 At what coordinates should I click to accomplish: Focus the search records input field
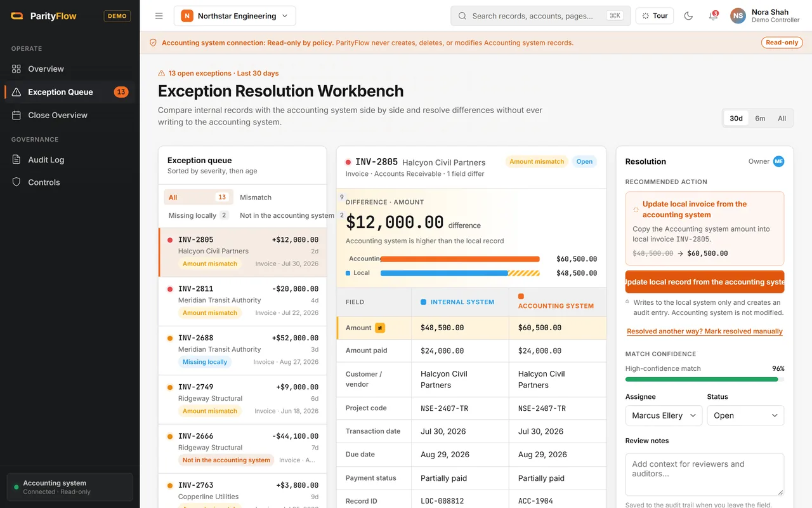540,16
